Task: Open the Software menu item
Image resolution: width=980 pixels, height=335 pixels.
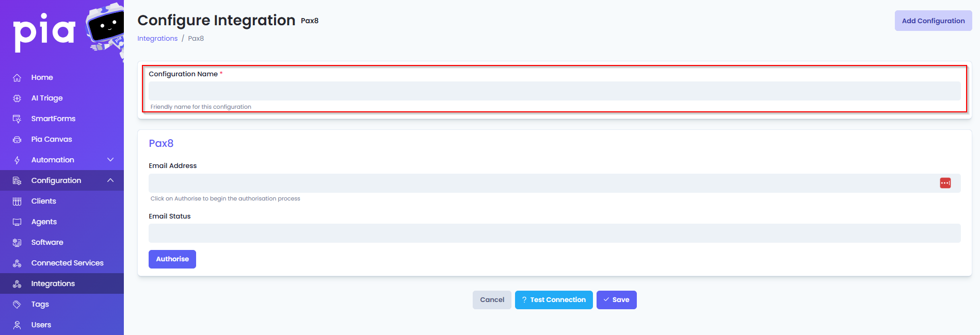Action: coord(47,242)
